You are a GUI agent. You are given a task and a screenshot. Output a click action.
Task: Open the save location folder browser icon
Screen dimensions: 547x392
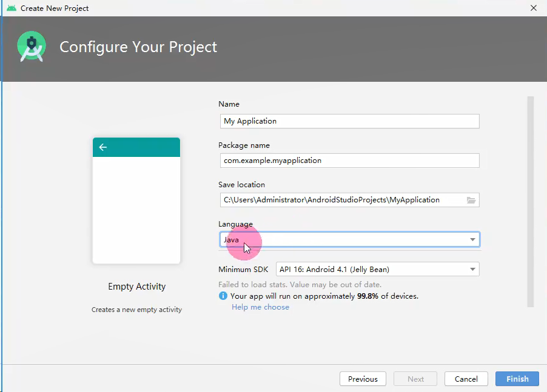pyautogui.click(x=471, y=200)
